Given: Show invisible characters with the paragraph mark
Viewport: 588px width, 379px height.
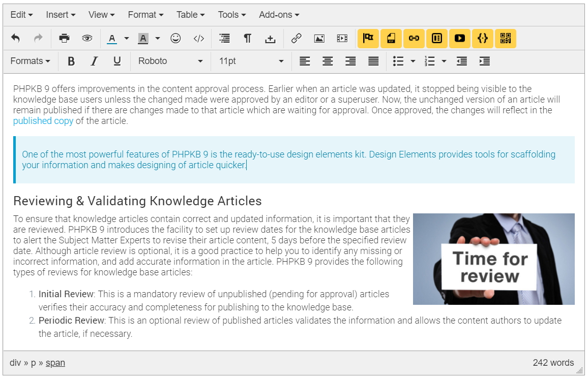Looking at the screenshot, I should [247, 38].
